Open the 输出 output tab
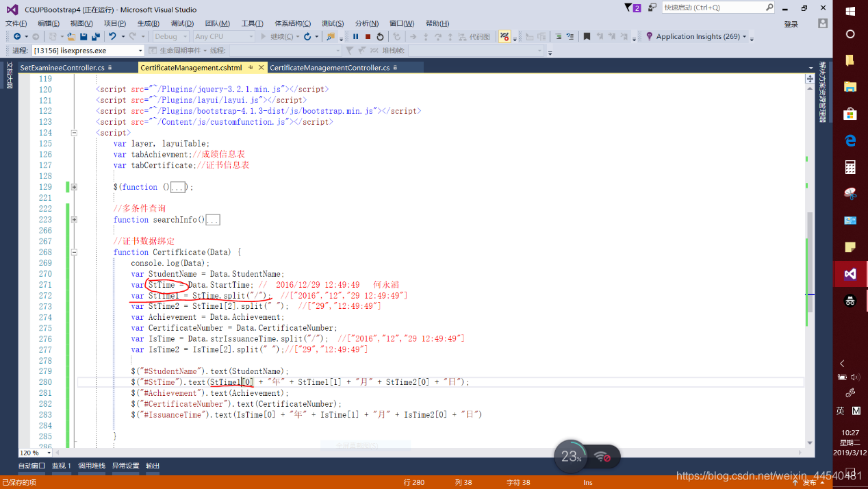Viewport: 868px width, 489px height. [x=153, y=466]
